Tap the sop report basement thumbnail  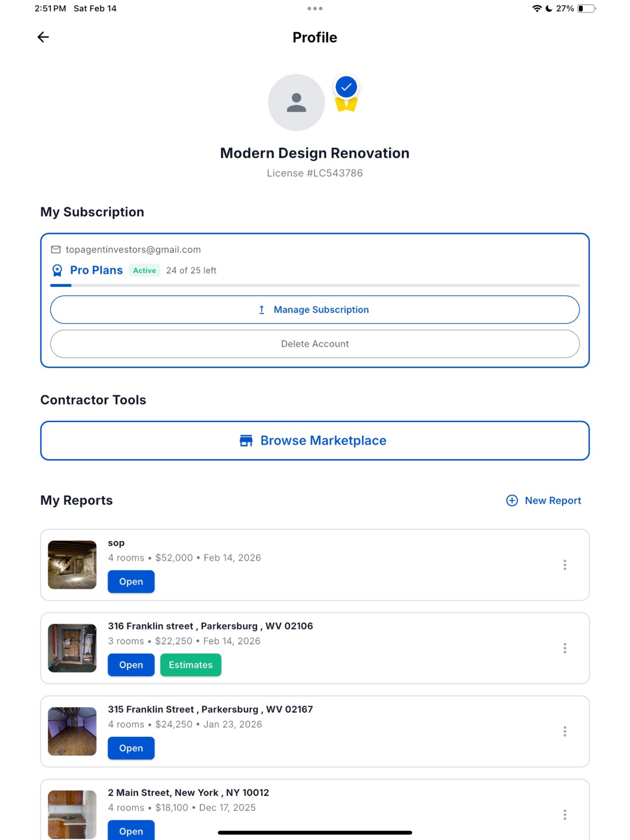72,565
